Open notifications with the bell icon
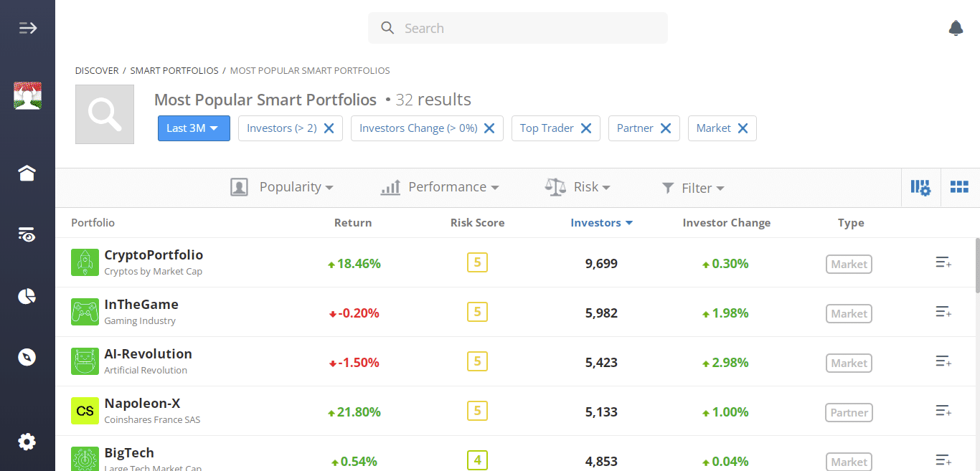 956,28
